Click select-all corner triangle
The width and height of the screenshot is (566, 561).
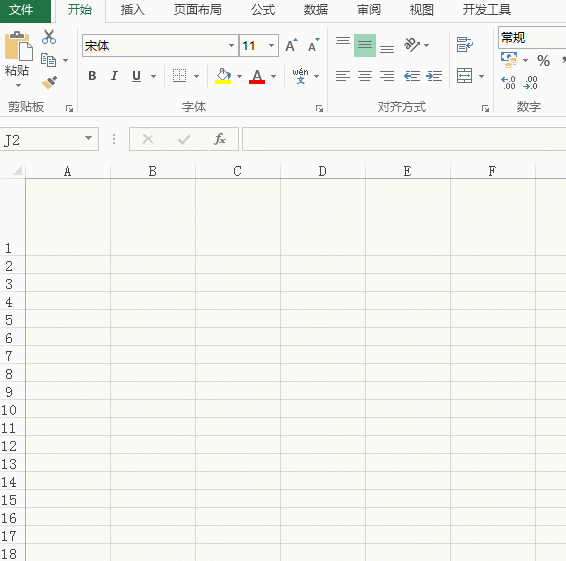pos(17,170)
